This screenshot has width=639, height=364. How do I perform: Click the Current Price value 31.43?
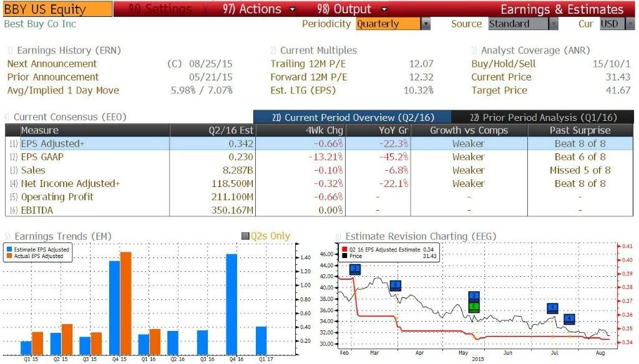click(618, 77)
